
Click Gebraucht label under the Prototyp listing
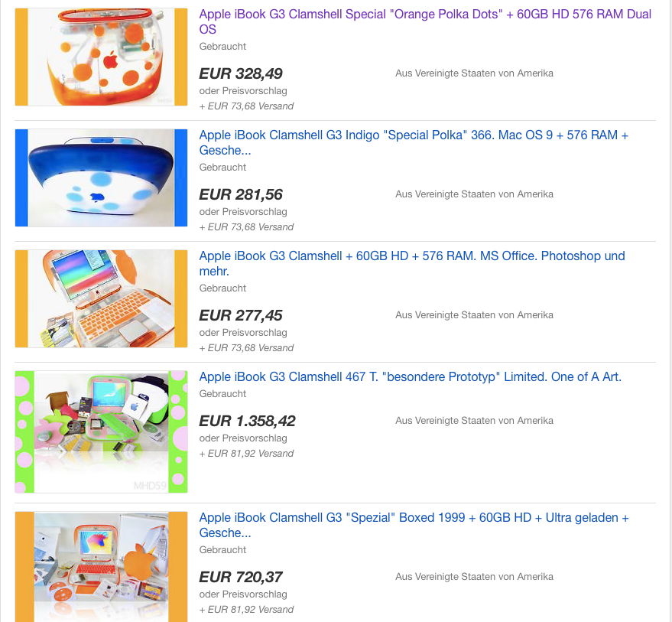tap(222, 394)
